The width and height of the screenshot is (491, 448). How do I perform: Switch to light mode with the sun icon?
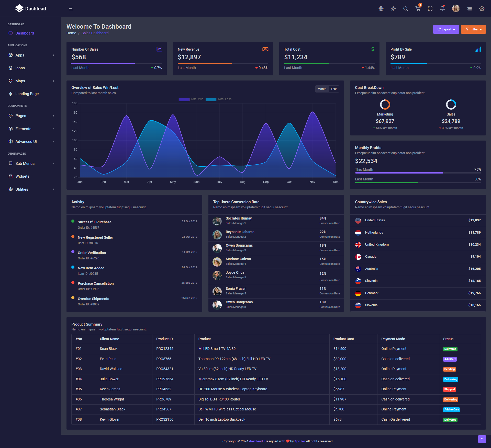click(393, 9)
